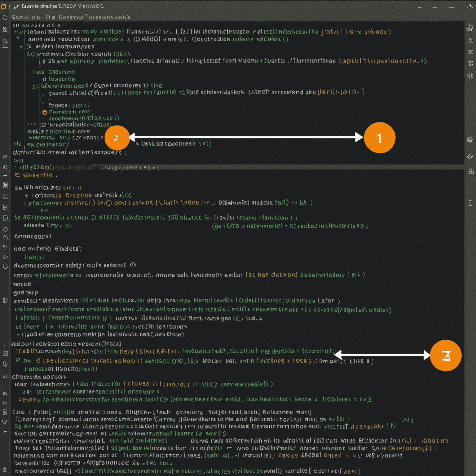Click the two-line equals icon in left sidebar
Screen dimensions: 476x476
pyautogui.click(x=5, y=432)
